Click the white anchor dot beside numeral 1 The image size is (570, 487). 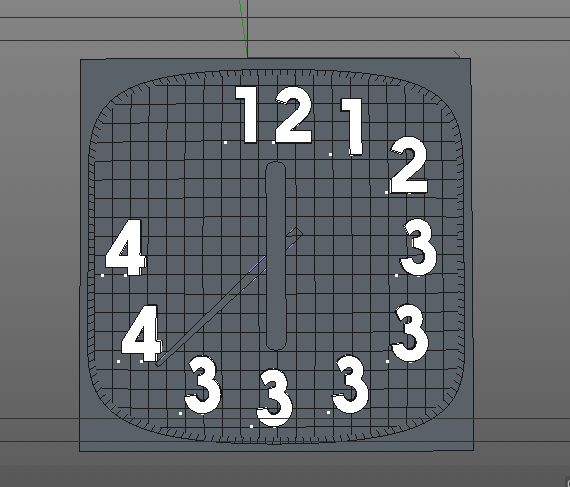click(330, 154)
